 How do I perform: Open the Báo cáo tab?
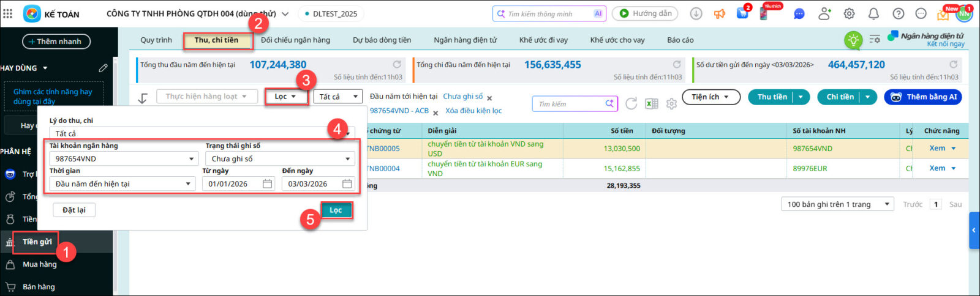coord(680,40)
